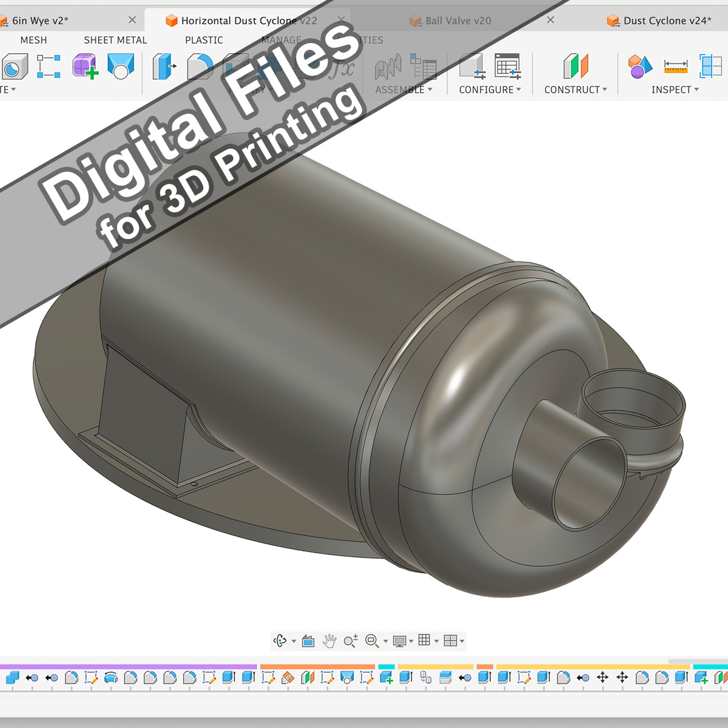Select the first feature in the timeline

tap(13, 678)
